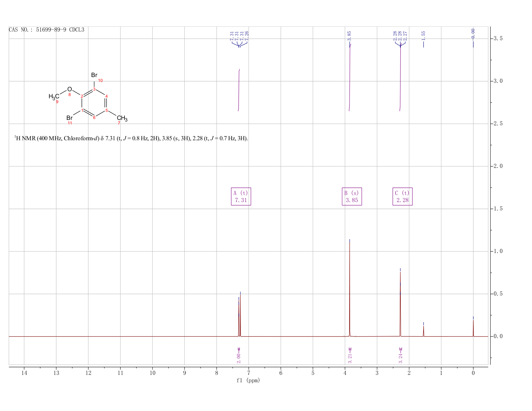
Task: Click ring carbon number 4 in the structure
Action: pyautogui.click(x=107, y=96)
